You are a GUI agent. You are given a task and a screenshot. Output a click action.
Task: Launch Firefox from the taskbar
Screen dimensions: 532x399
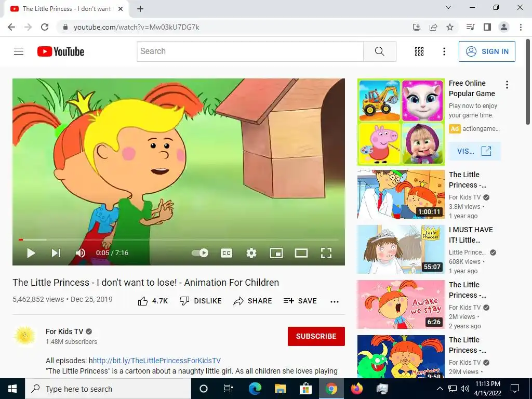click(x=356, y=389)
